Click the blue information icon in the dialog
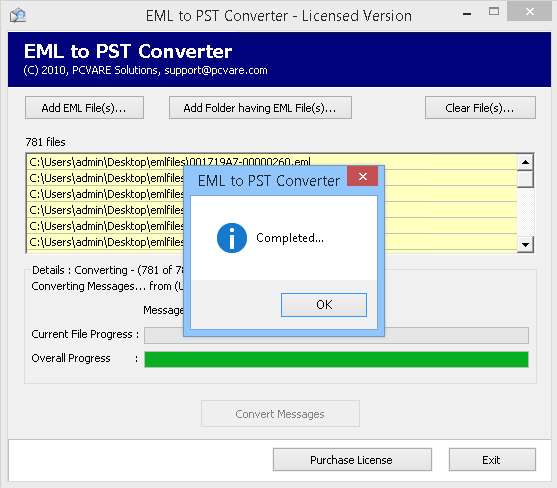Screen dimensions: 557x488 click(x=232, y=238)
